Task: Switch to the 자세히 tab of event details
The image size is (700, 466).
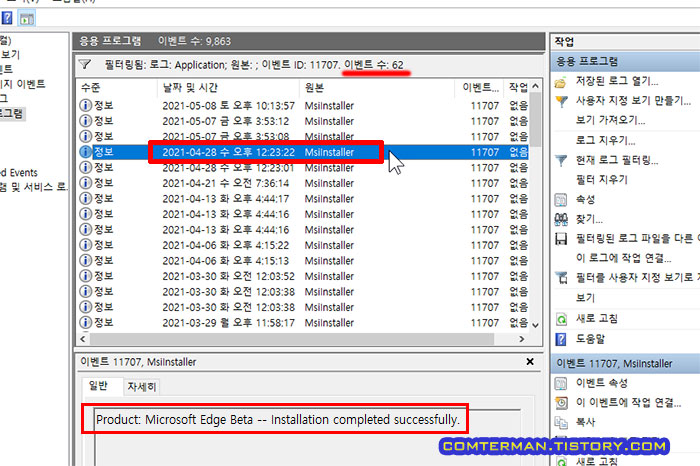Action: click(x=142, y=387)
